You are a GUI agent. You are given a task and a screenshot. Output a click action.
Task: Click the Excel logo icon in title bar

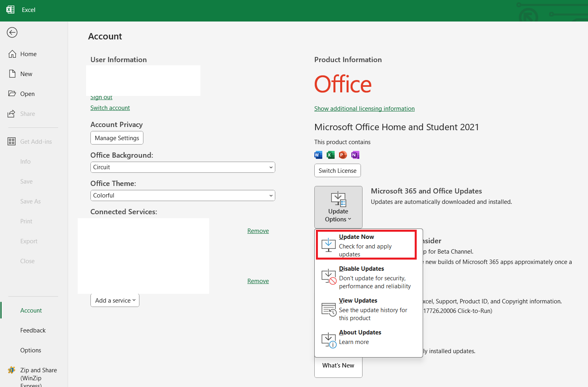click(11, 10)
